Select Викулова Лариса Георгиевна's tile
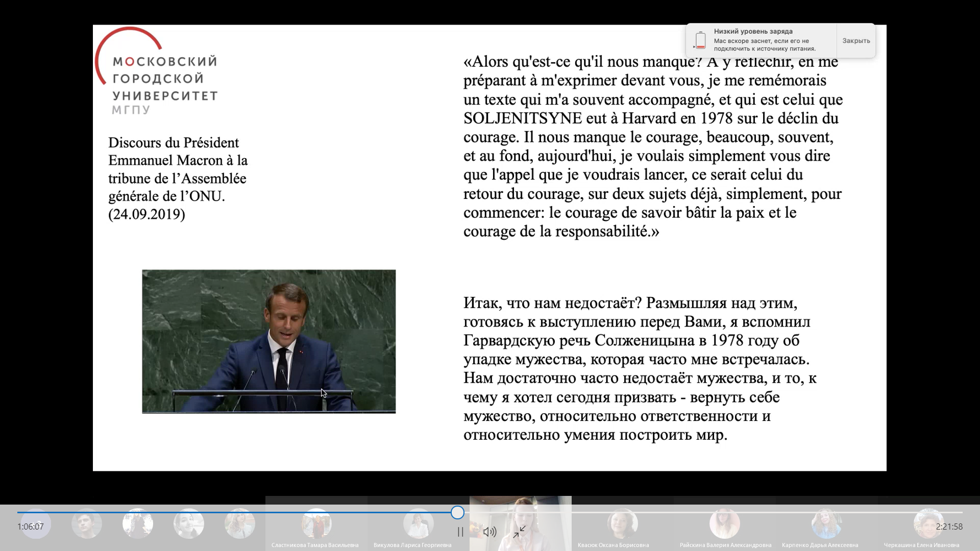Image resolution: width=980 pixels, height=551 pixels. [418, 523]
